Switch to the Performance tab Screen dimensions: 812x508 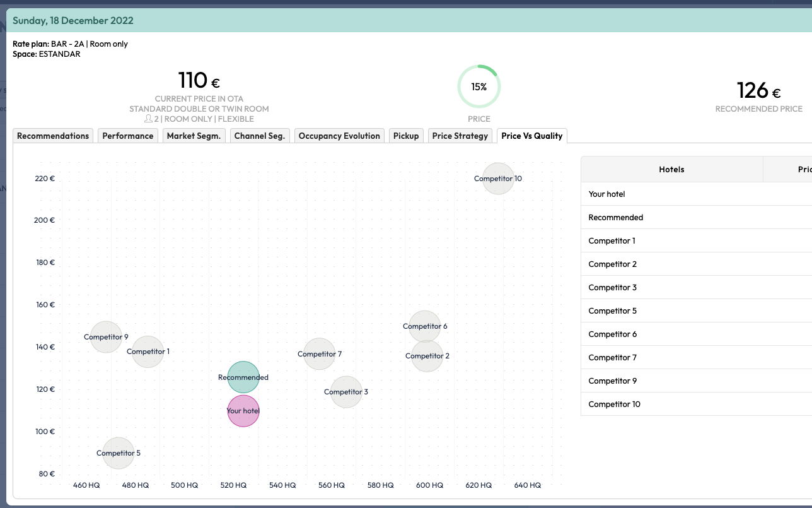tap(128, 136)
